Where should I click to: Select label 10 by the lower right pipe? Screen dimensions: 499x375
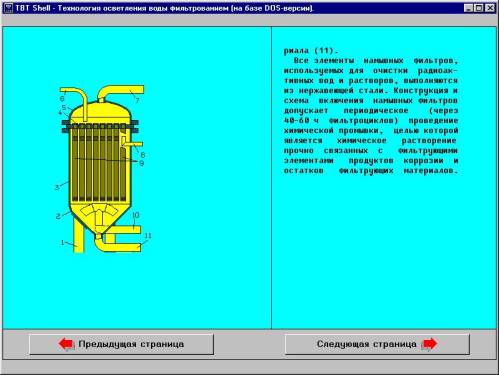tap(135, 215)
